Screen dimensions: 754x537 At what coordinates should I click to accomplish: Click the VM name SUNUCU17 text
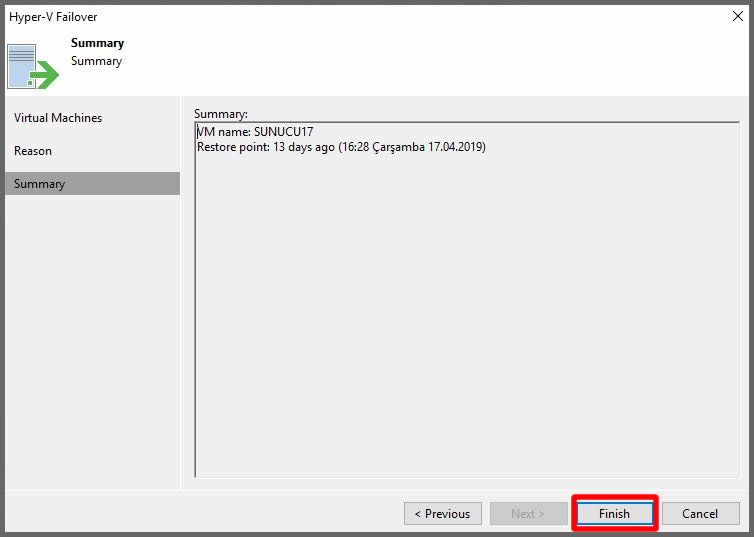284,132
